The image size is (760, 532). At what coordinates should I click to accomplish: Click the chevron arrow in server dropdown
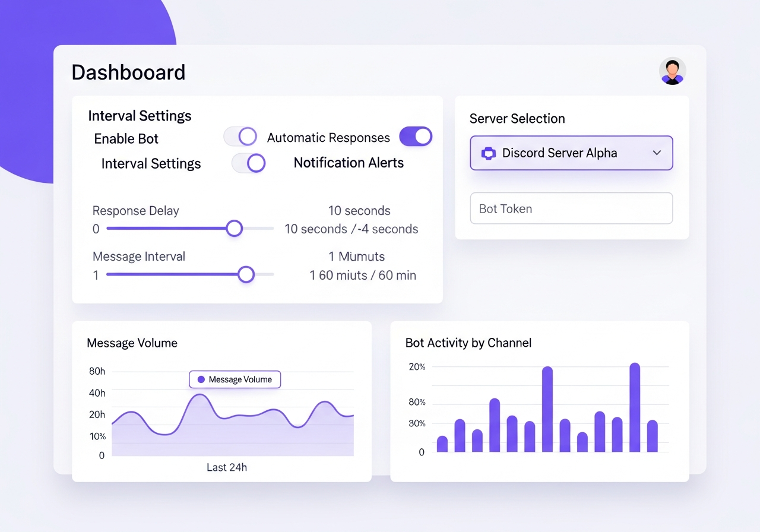[x=657, y=153]
